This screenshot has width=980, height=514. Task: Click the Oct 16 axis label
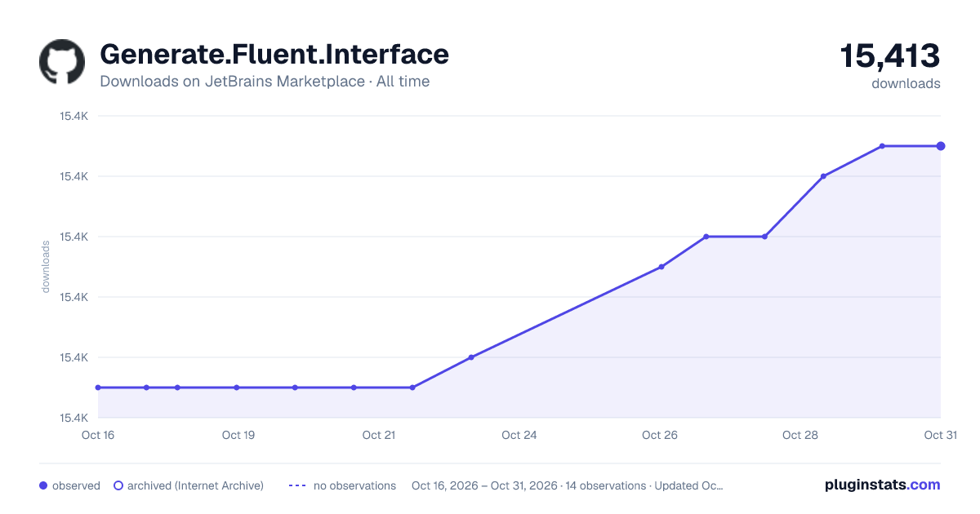pyautogui.click(x=98, y=435)
